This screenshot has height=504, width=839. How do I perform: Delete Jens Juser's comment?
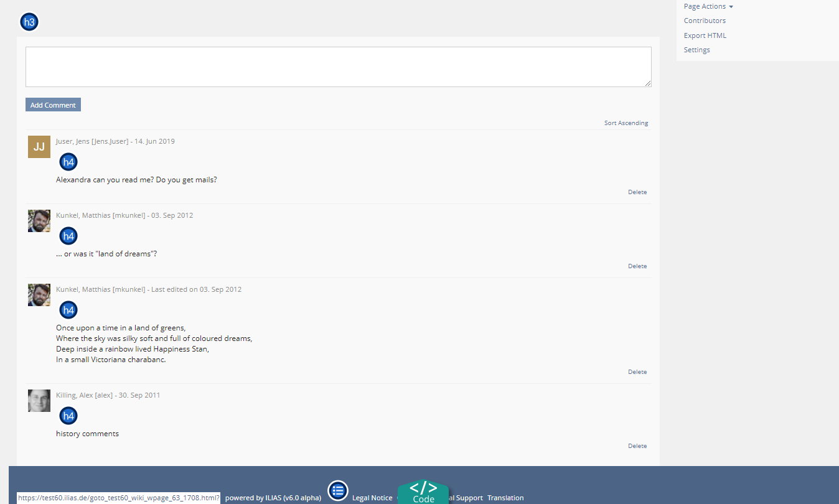click(x=637, y=192)
